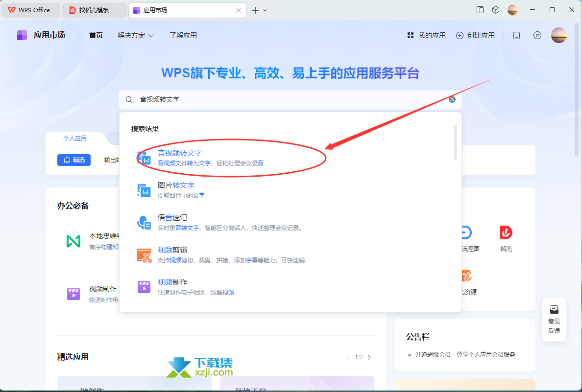Image resolution: width=582 pixels, height=392 pixels.
Task: Select the 个人应用 tab
Action: pos(75,138)
